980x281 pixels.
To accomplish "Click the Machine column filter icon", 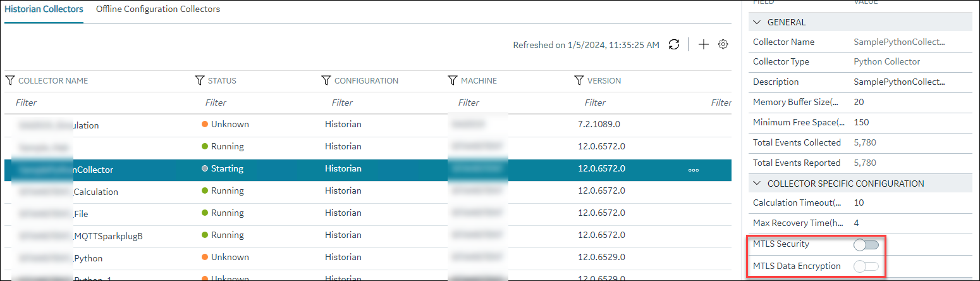I will point(453,80).
